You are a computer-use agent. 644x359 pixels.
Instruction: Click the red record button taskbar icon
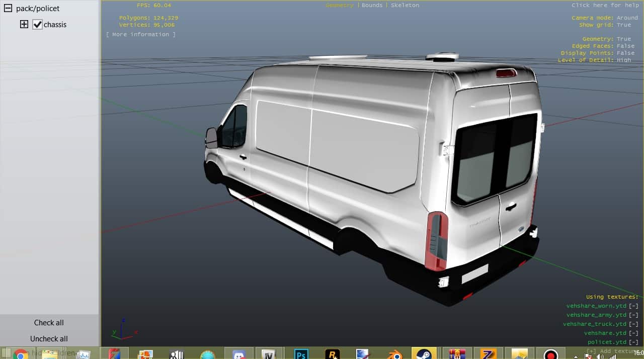click(x=550, y=354)
